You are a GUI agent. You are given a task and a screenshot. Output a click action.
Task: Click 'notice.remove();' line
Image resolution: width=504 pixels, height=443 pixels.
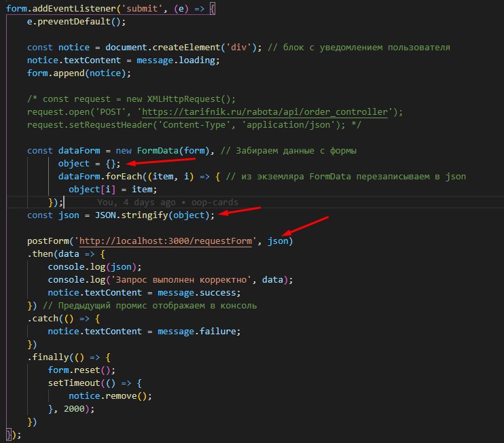coord(110,396)
